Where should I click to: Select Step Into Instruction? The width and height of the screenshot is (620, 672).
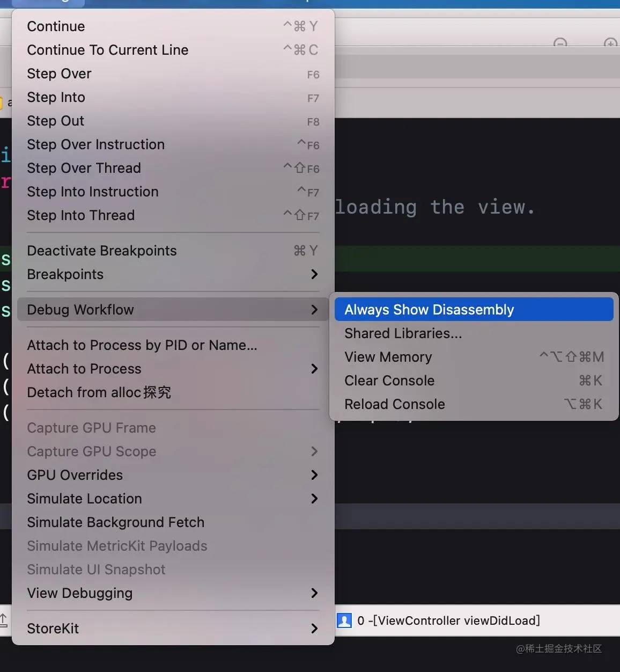173,192
